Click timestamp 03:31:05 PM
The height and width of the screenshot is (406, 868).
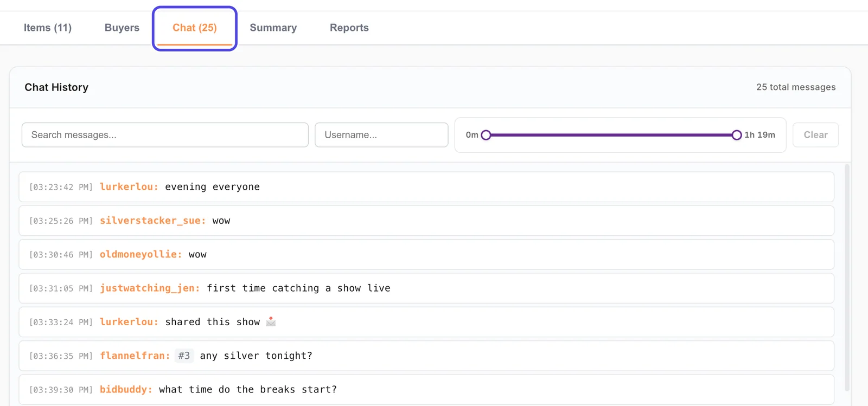tap(61, 288)
